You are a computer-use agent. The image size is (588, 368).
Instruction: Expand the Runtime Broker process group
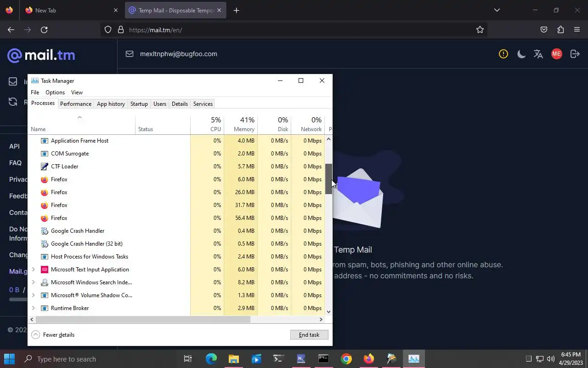(x=33, y=308)
